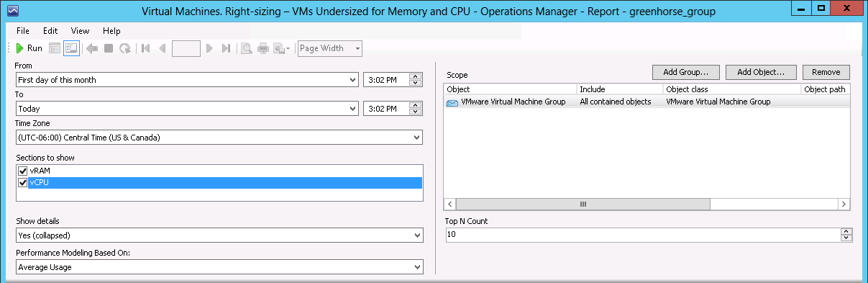Click the All contained objects cell
The width and height of the screenshot is (868, 283).
pos(616,102)
